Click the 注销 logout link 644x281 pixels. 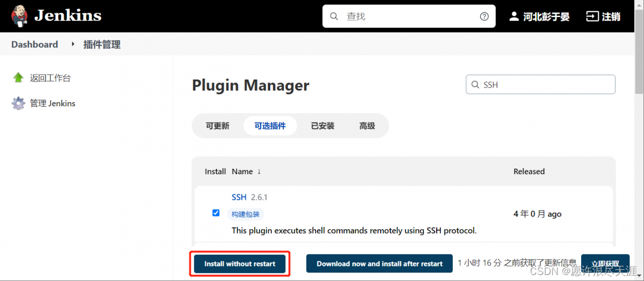(611, 17)
